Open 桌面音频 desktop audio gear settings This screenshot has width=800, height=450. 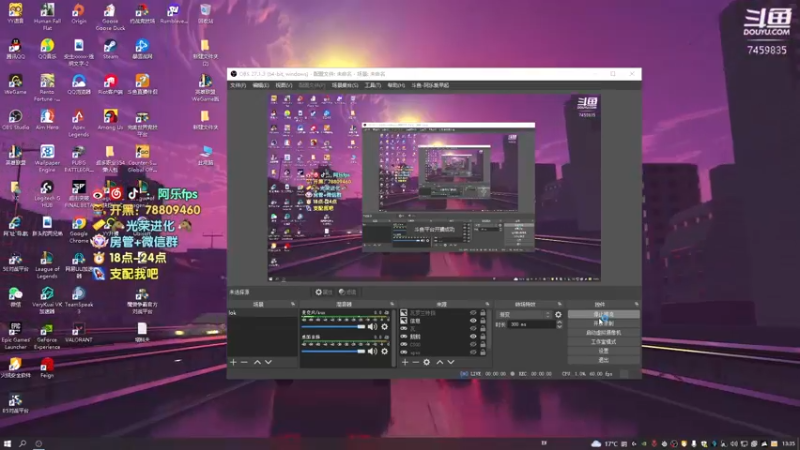385,351
